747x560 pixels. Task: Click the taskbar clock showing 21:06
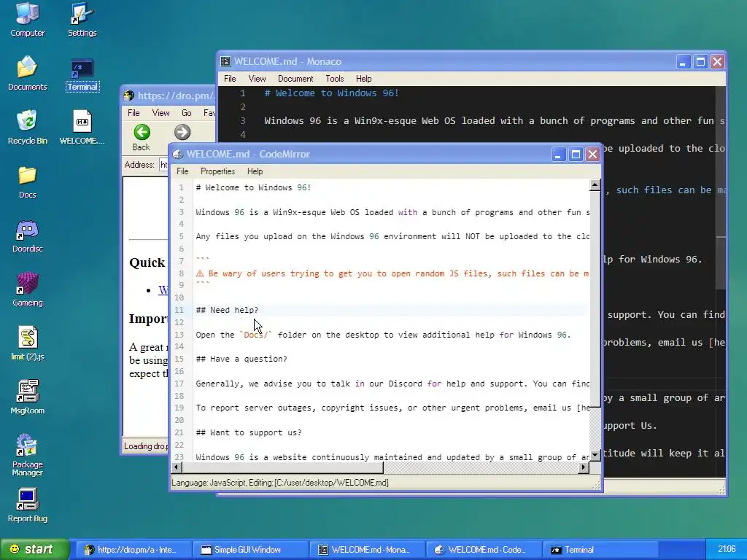[x=727, y=550]
